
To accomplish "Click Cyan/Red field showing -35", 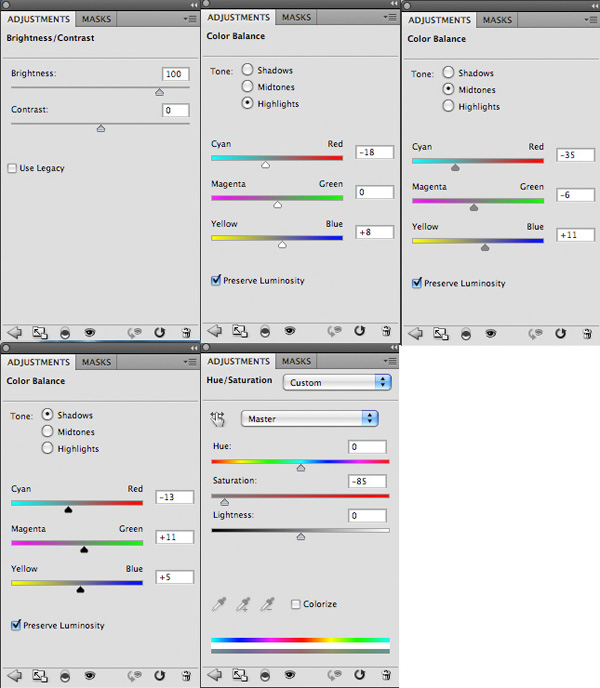I will click(x=575, y=155).
